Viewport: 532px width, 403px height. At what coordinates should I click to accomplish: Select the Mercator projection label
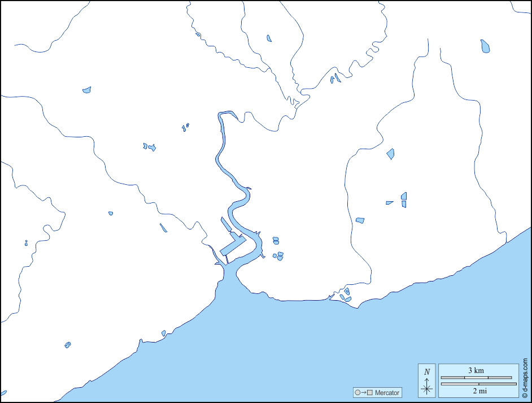[387, 393]
